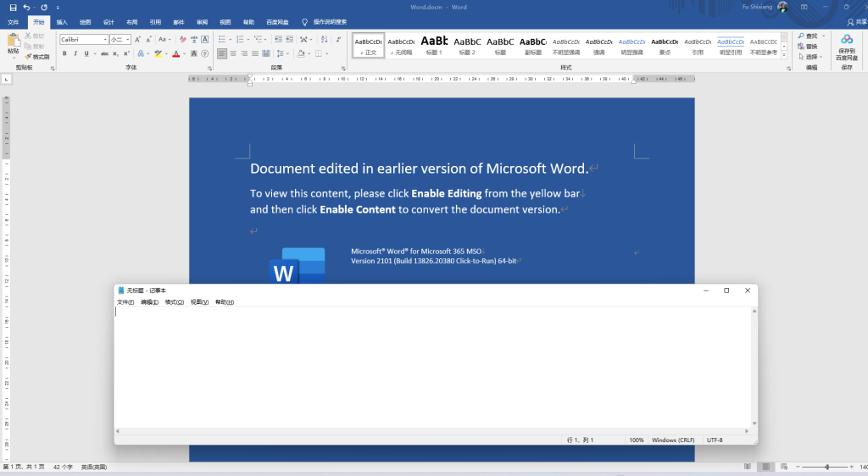Open the Notepad 格式(O) menu
Viewport: 868px width, 476px height.
click(x=175, y=302)
